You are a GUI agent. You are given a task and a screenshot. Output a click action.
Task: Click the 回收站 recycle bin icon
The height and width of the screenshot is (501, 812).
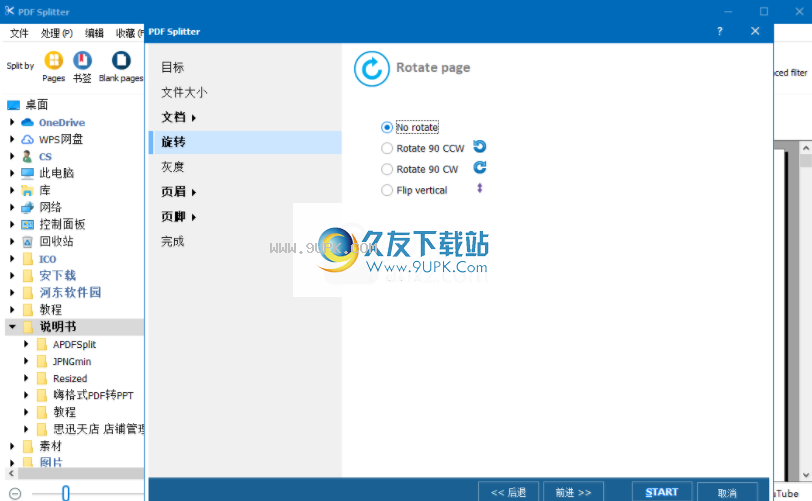27,241
